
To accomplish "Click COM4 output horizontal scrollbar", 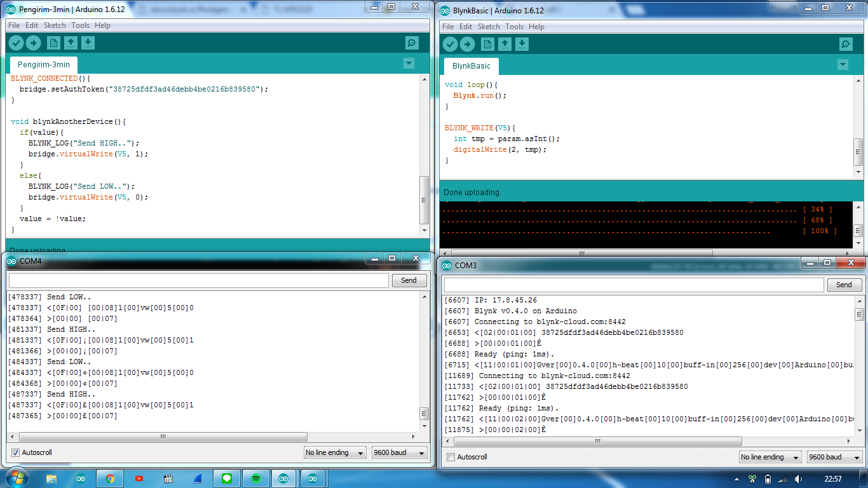I will 163,437.
